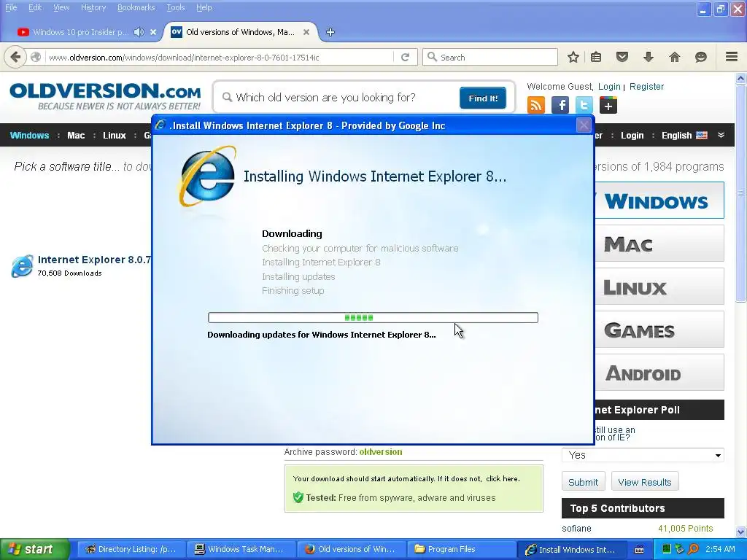Open the File menu

[10, 7]
